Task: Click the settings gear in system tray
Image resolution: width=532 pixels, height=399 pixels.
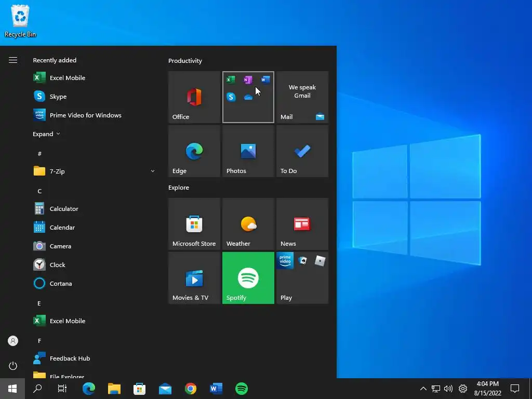Action: pos(463,389)
